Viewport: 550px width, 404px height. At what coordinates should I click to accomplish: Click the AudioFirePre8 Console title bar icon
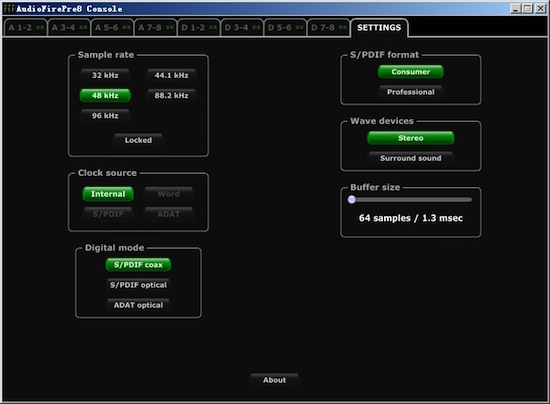point(8,8)
